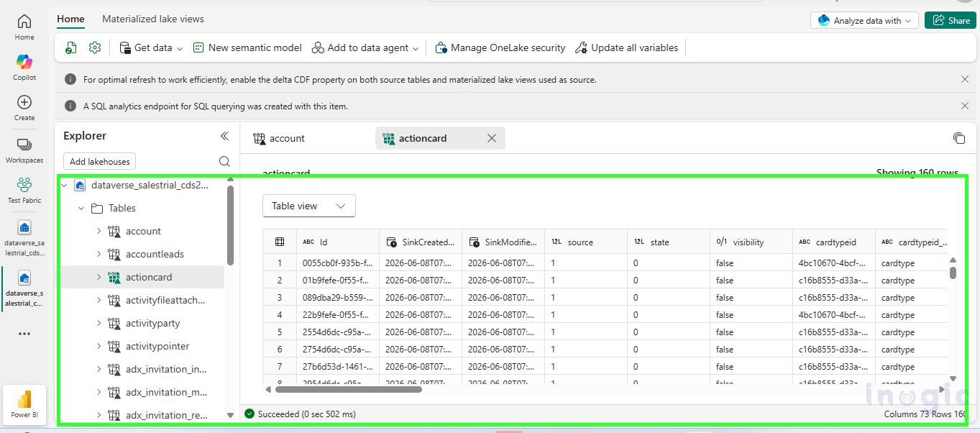The image size is (980, 433).
Task: Click the state column header
Action: pyautogui.click(x=669, y=242)
